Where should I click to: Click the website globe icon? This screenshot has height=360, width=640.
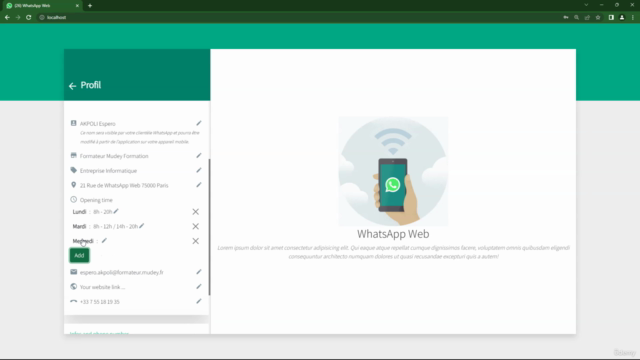tap(73, 286)
